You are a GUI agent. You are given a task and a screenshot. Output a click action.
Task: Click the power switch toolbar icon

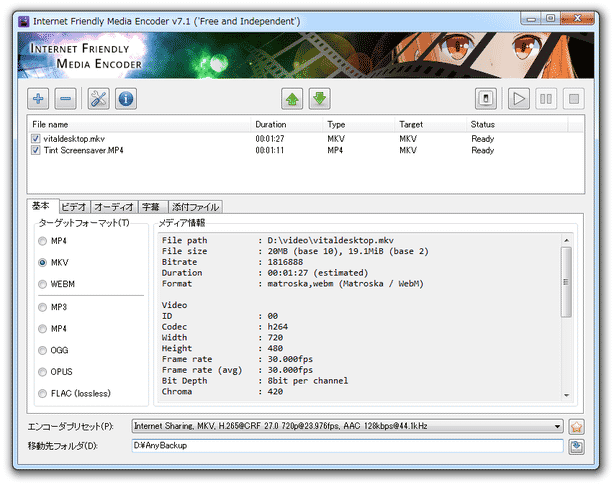(x=486, y=99)
